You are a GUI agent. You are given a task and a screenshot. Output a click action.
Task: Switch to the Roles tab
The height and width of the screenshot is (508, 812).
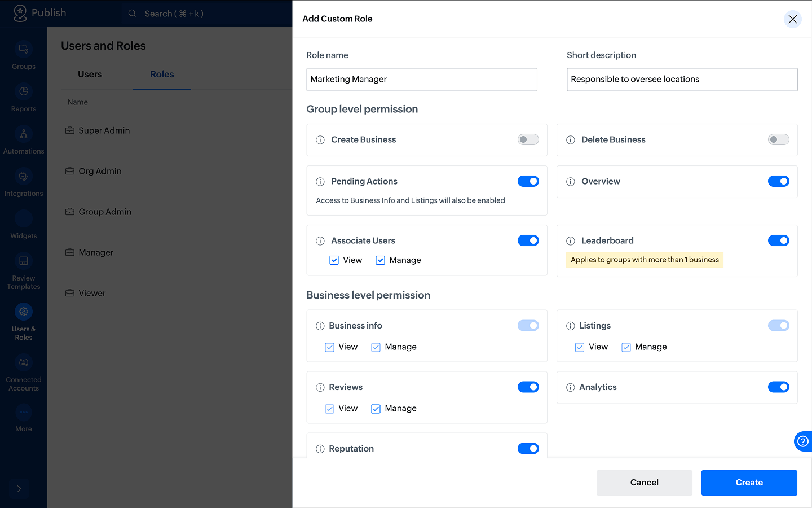(x=162, y=75)
